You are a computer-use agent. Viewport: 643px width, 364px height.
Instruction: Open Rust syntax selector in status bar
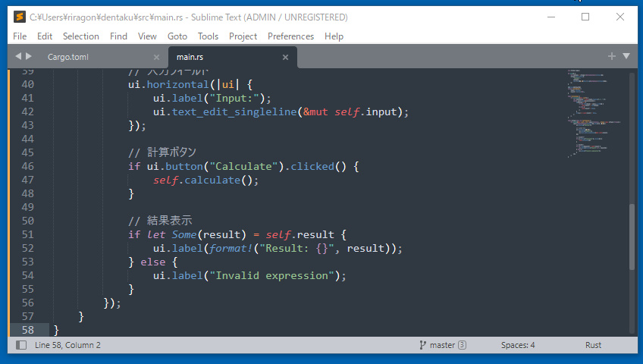(x=593, y=345)
